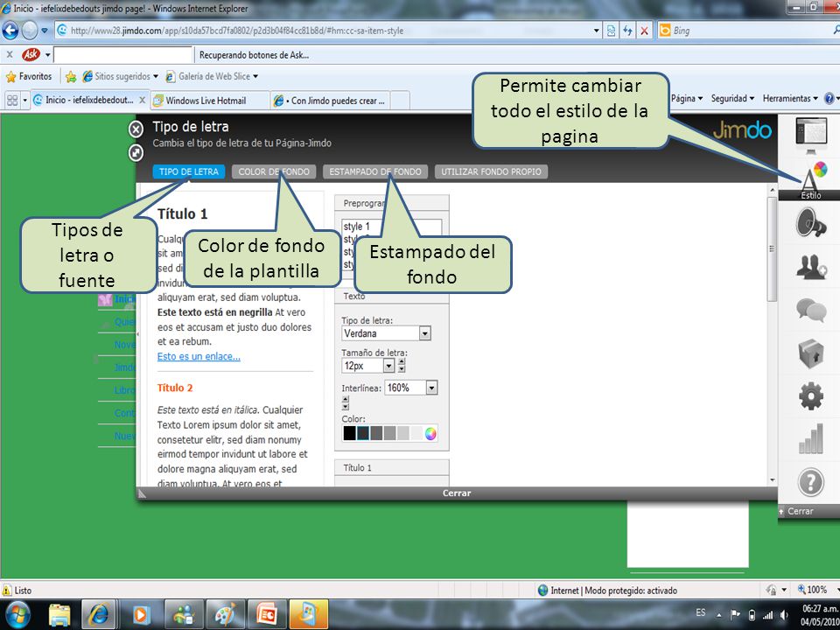Click the jimdo.com address bar
This screenshot has height=630, width=840.
pyautogui.click(x=323, y=31)
